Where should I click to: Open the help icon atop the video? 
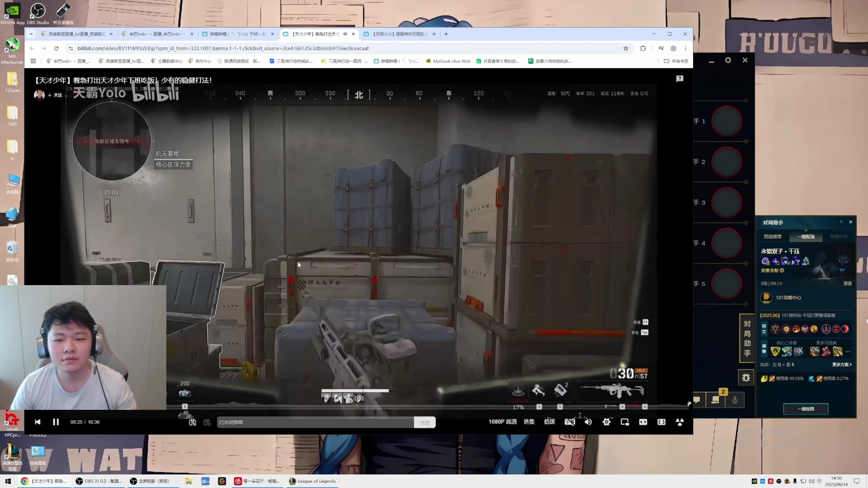point(679,79)
